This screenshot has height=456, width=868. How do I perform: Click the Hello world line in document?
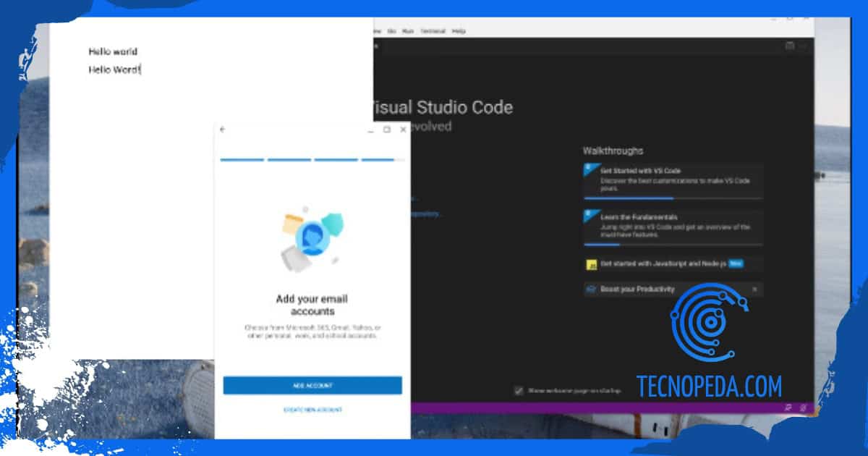click(113, 51)
